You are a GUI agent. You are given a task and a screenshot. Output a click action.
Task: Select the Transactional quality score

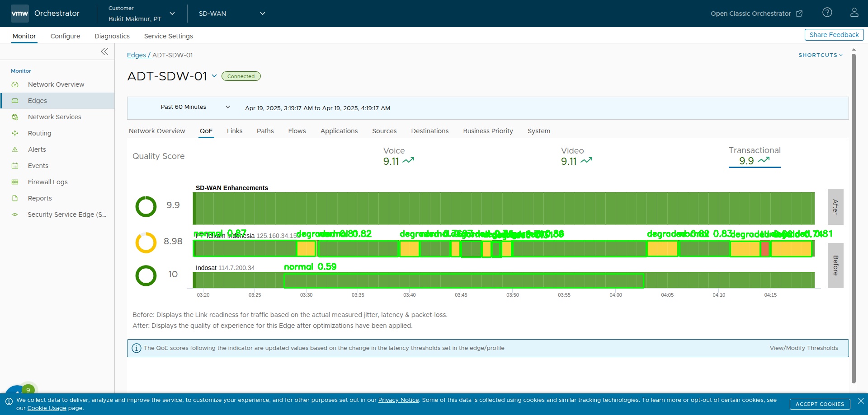tap(754, 156)
